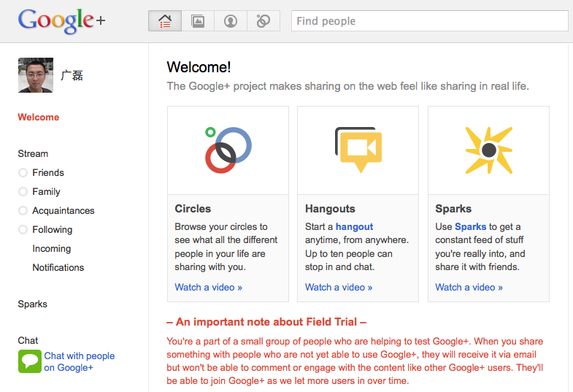Click Watch a video under Hangouts
Image resolution: width=573 pixels, height=392 pixels.
pos(339,287)
